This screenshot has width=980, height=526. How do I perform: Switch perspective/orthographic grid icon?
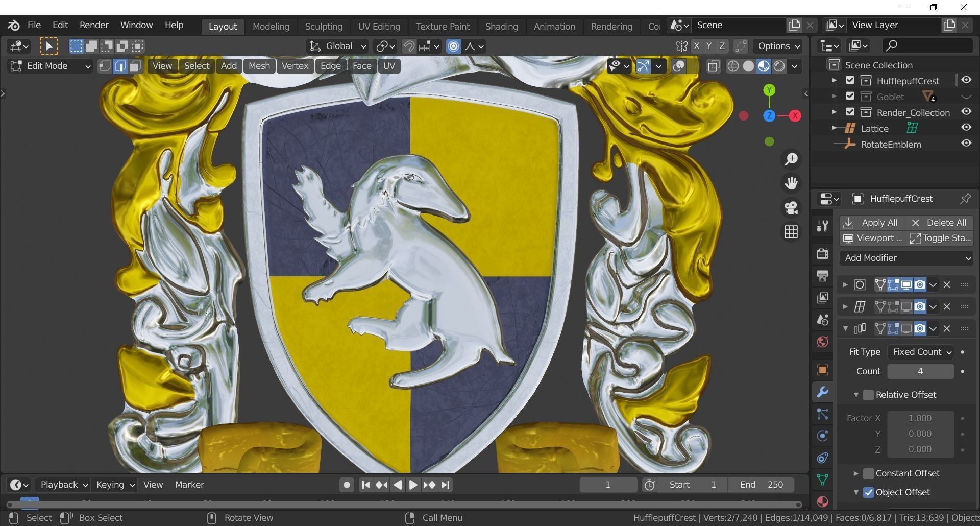(791, 232)
